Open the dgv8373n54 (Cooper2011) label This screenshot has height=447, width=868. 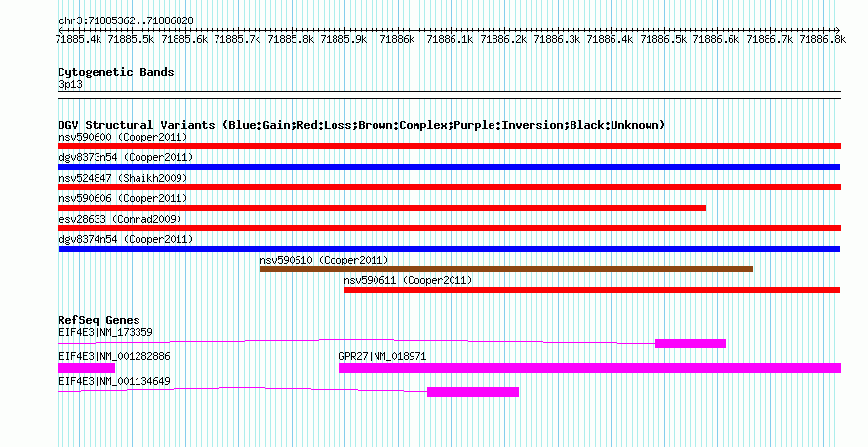[x=126, y=157]
